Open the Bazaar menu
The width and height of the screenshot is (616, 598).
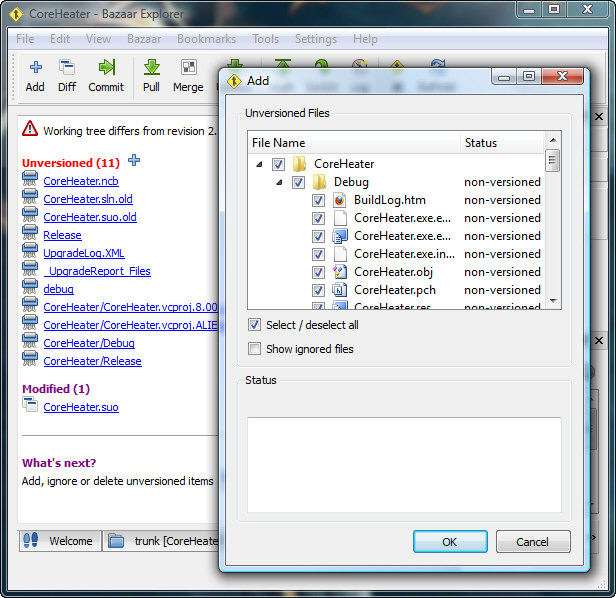(144, 39)
